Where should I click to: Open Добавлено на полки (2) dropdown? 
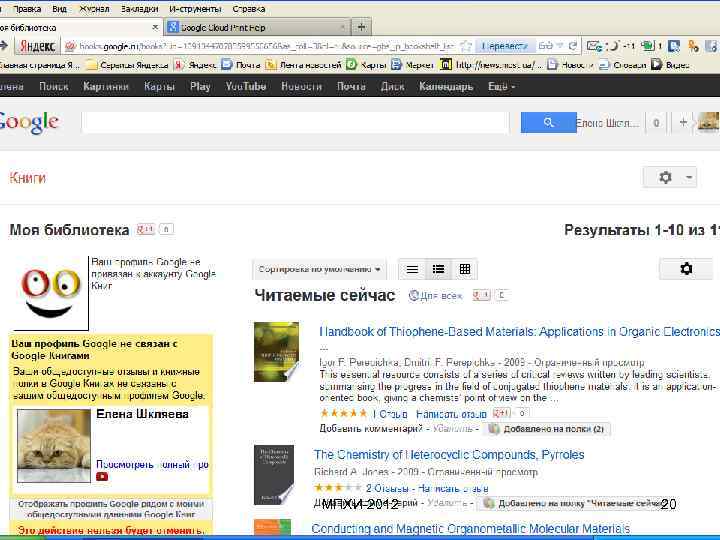[x=546, y=429]
